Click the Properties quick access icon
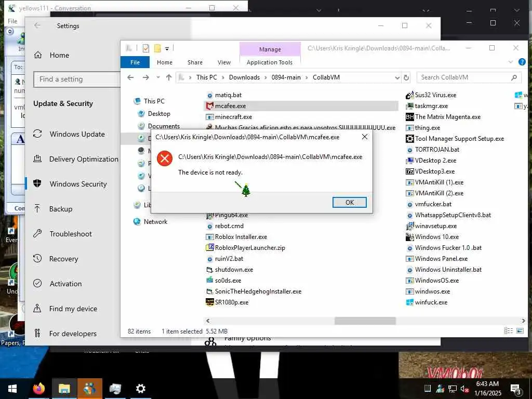The image size is (532, 399). click(x=146, y=48)
